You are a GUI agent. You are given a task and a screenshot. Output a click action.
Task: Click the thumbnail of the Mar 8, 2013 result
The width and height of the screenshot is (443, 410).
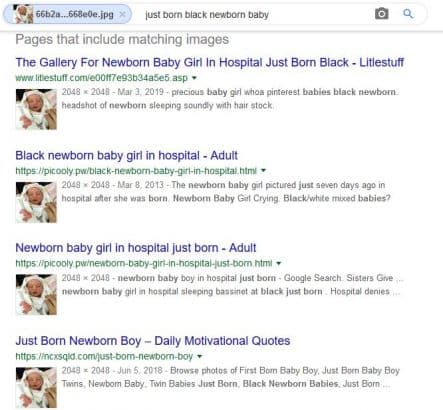pos(36,202)
